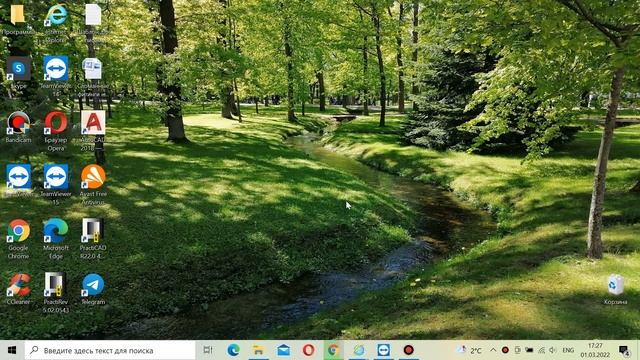Switch to Opera on the taskbar
640x360 pixels.
(x=309, y=350)
